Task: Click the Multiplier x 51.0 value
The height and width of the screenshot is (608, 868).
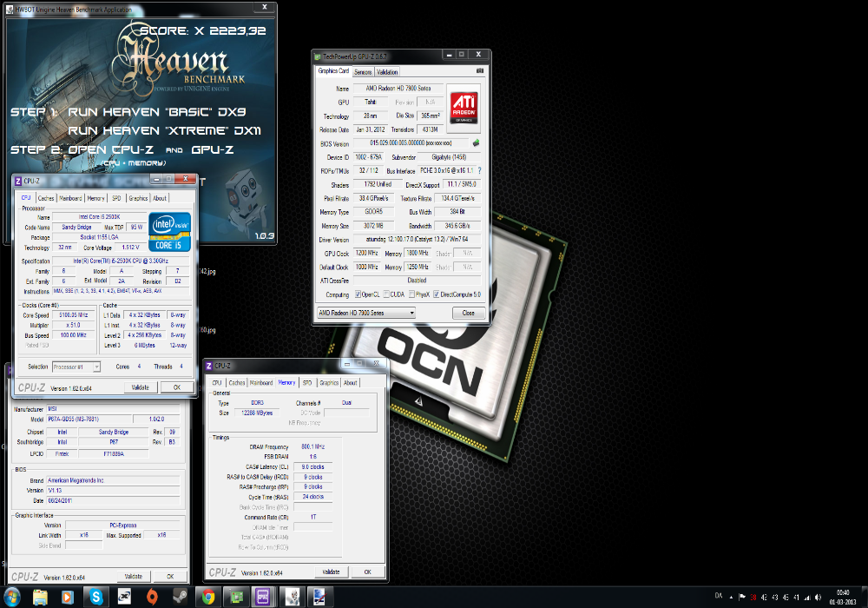Action: pos(74,325)
